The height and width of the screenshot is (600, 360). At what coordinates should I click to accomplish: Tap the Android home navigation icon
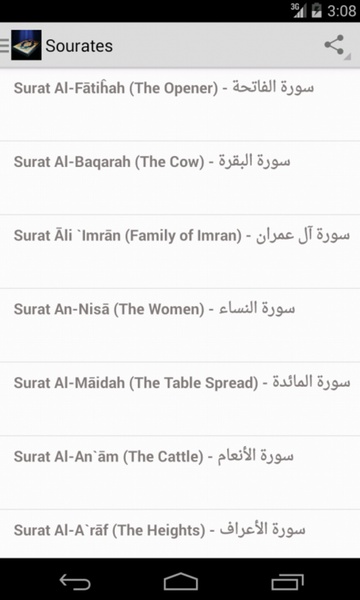tap(180, 582)
